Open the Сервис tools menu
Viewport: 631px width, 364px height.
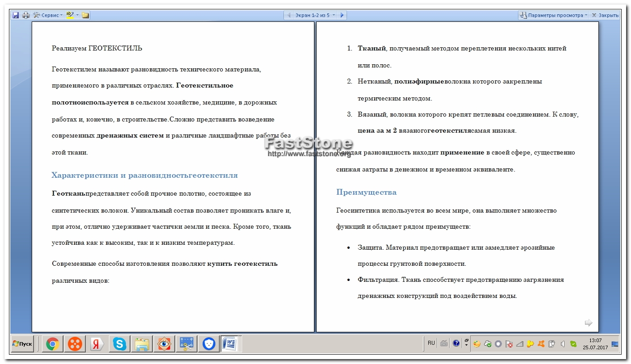47,15
